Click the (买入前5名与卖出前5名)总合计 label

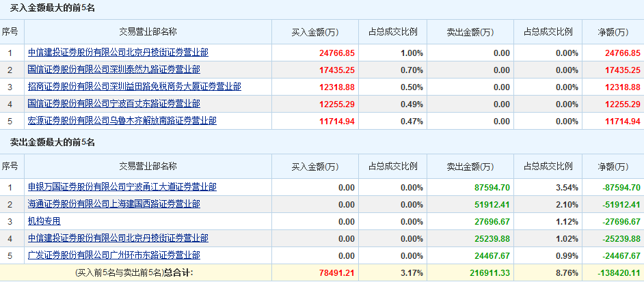[134, 272]
